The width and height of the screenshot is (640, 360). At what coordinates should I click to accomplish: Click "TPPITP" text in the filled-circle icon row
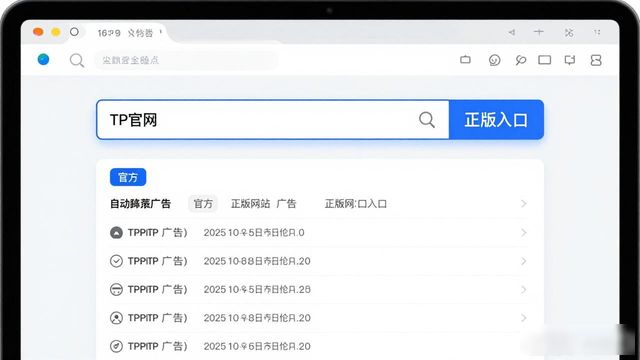(143, 233)
